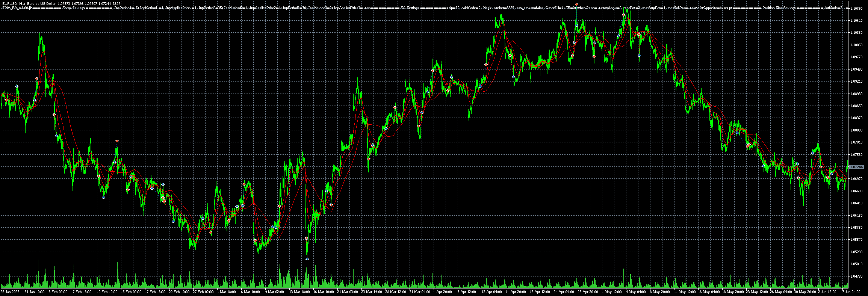Click the 1 May 12:00 time label
Viewport: 868px width, 296px height.
coord(611,292)
